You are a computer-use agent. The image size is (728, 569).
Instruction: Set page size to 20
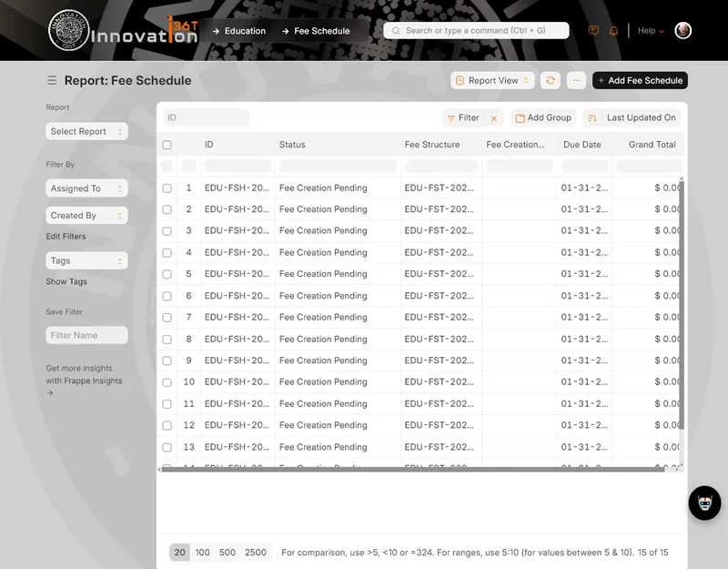tap(179, 553)
